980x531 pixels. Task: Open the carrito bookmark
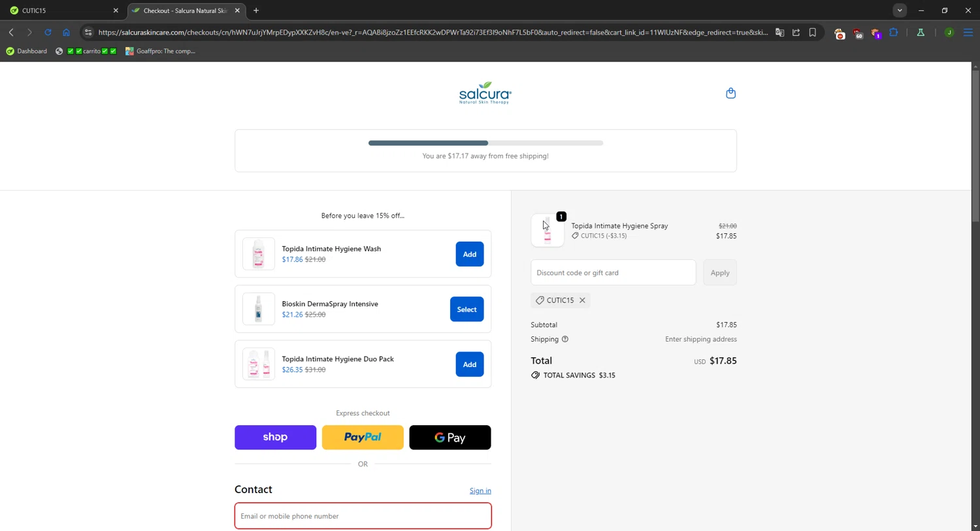tap(86, 51)
